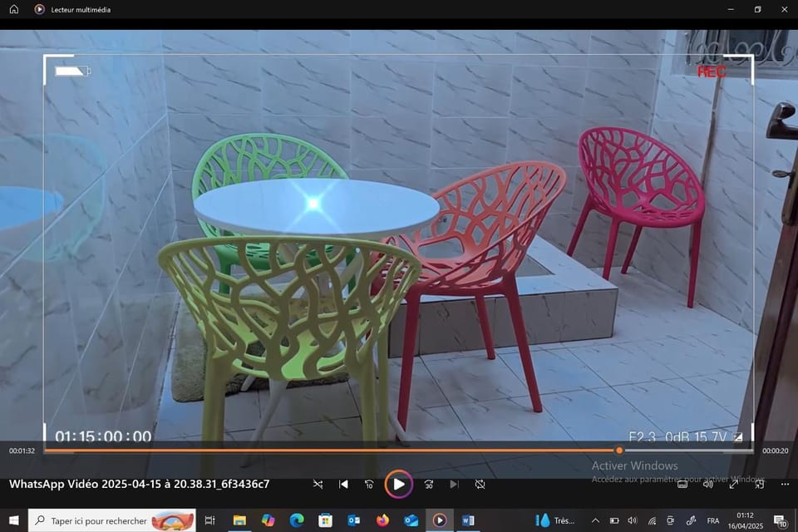
Task: Show hidden system tray icons
Action: click(595, 520)
